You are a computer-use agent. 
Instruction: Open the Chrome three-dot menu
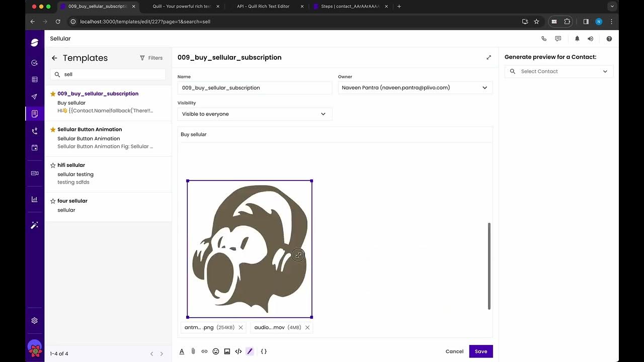[x=611, y=22]
